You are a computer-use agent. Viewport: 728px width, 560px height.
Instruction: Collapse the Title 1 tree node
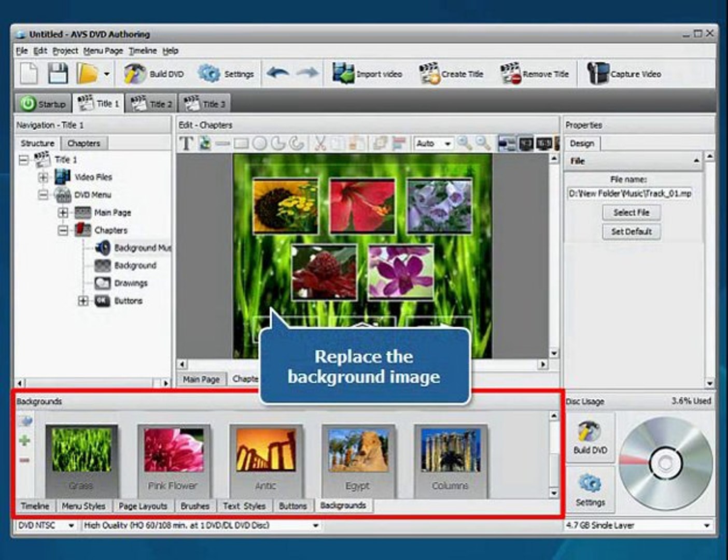(24, 160)
